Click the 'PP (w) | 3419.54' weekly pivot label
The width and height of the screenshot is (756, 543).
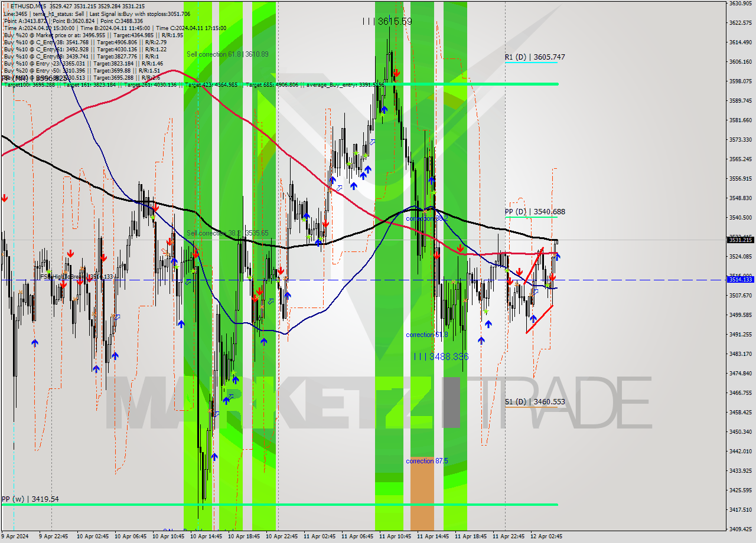[30, 499]
